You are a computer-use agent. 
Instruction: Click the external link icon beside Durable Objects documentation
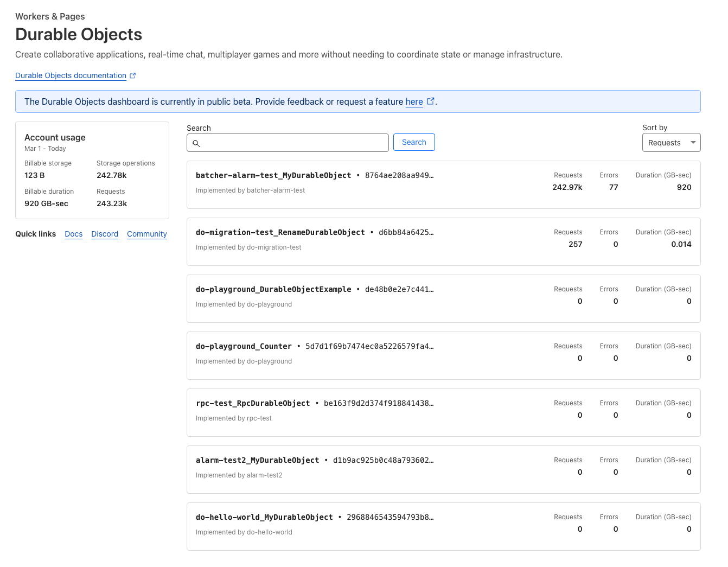pos(133,76)
